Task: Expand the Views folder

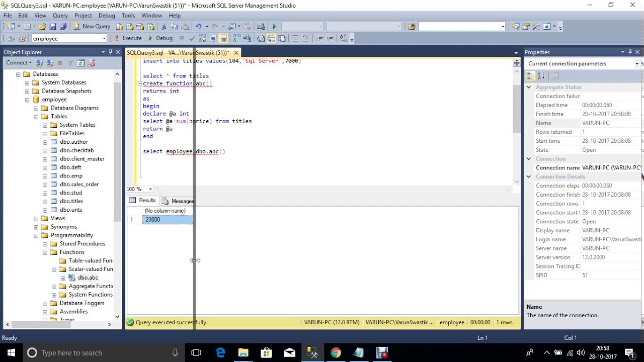Action: coord(36,218)
